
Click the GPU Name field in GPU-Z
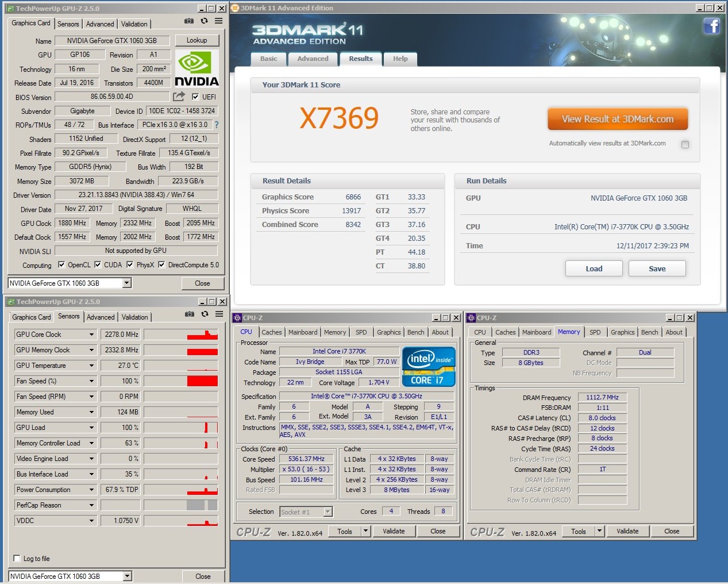(113, 40)
